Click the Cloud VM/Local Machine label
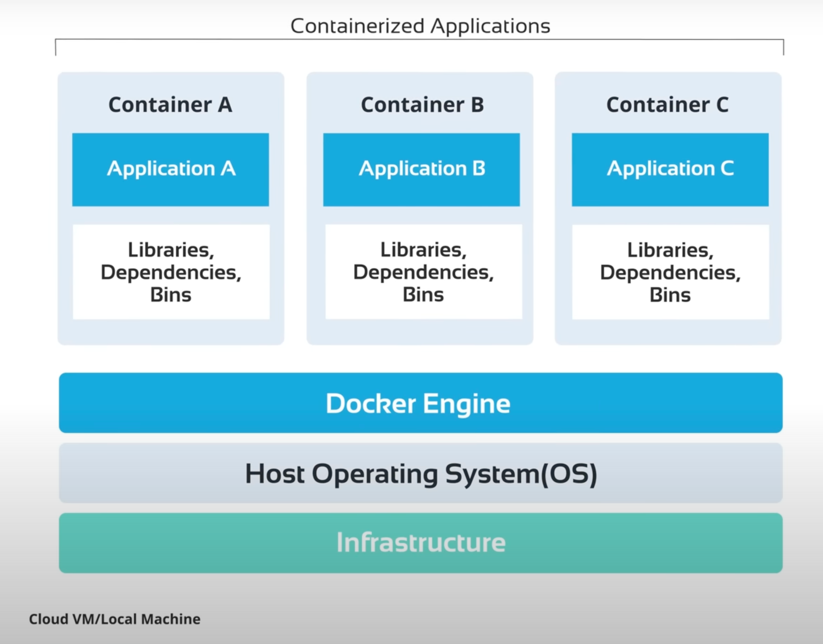Viewport: 823px width, 644px height. click(114, 619)
